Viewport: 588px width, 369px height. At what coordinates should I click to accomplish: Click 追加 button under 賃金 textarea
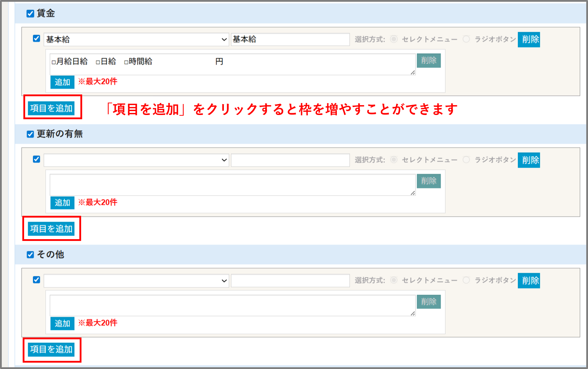[x=62, y=82]
